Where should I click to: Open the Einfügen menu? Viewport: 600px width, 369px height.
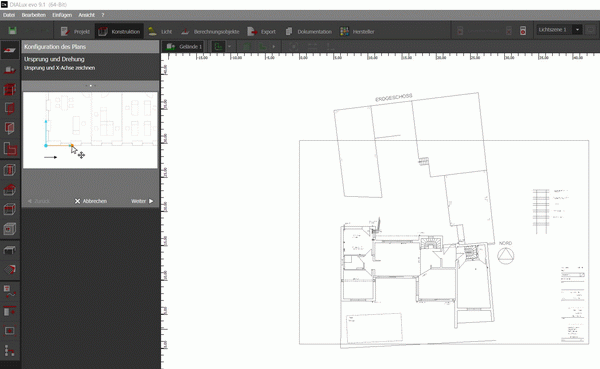(x=62, y=15)
